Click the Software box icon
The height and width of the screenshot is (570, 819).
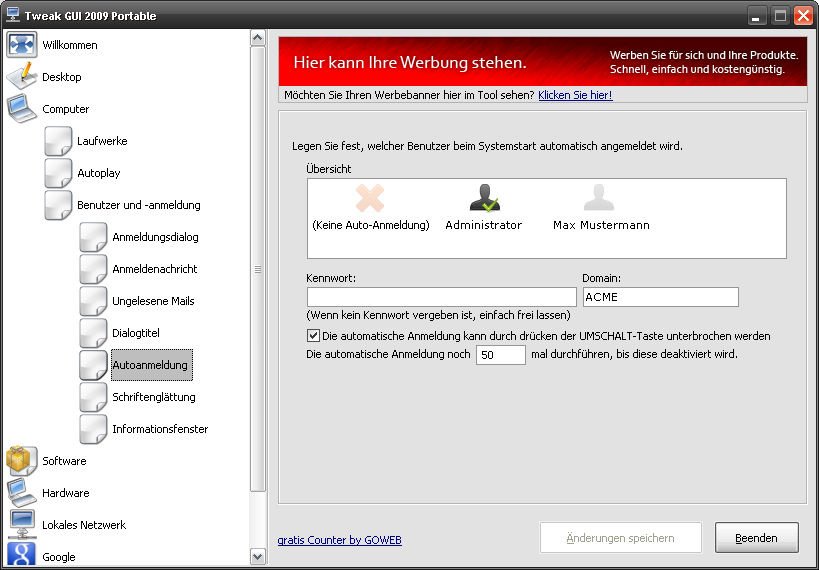click(x=21, y=460)
